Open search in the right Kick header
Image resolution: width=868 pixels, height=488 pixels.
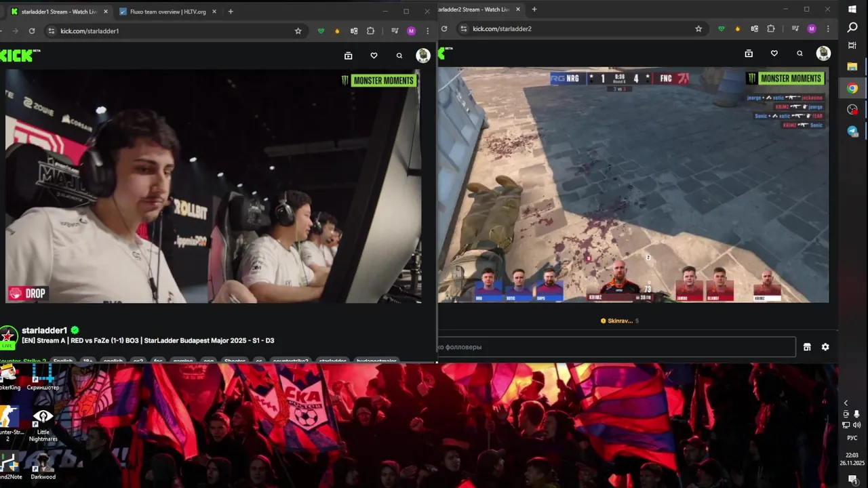pyautogui.click(x=800, y=54)
